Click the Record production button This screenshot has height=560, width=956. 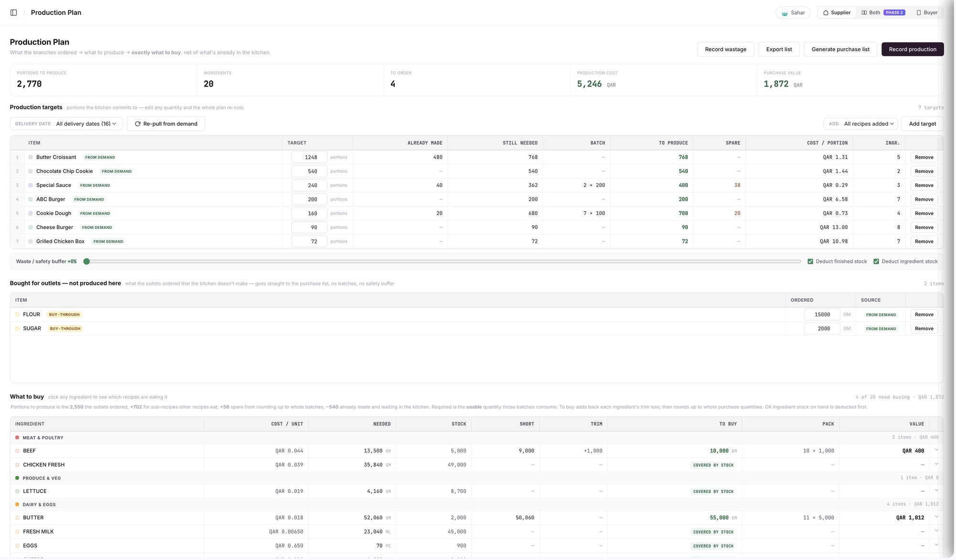coord(912,49)
